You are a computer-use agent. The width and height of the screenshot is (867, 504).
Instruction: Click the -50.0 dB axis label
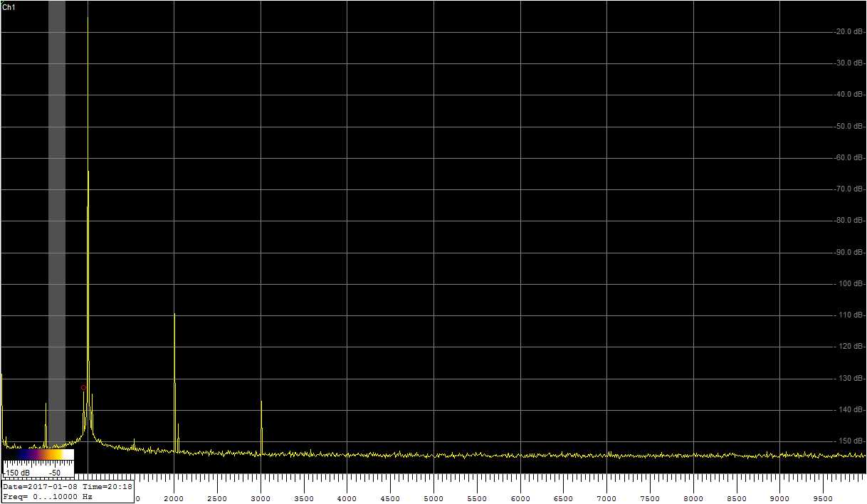click(849, 127)
